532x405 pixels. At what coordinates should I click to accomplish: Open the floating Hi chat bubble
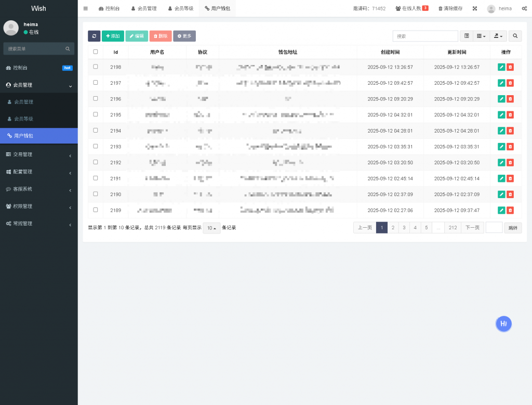[x=503, y=323]
